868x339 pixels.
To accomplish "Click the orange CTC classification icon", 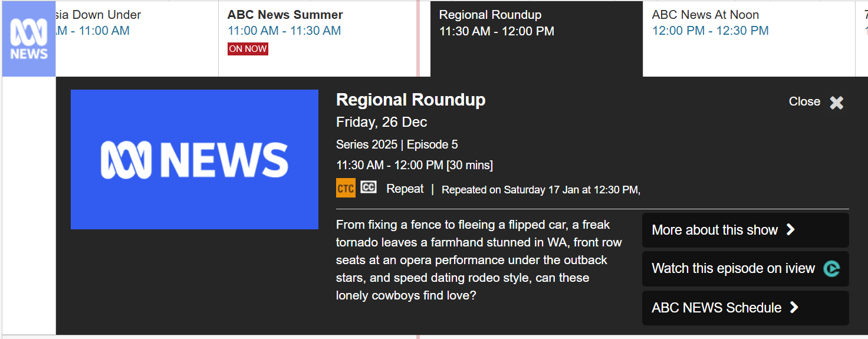I will pyautogui.click(x=346, y=188).
